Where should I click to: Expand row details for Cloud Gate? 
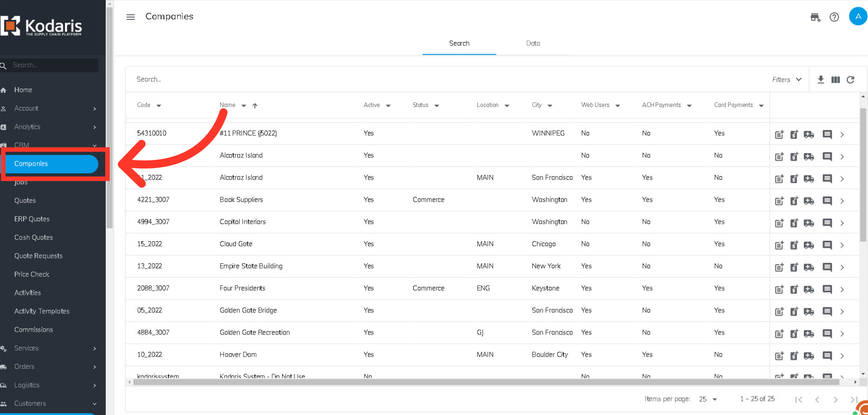842,245
